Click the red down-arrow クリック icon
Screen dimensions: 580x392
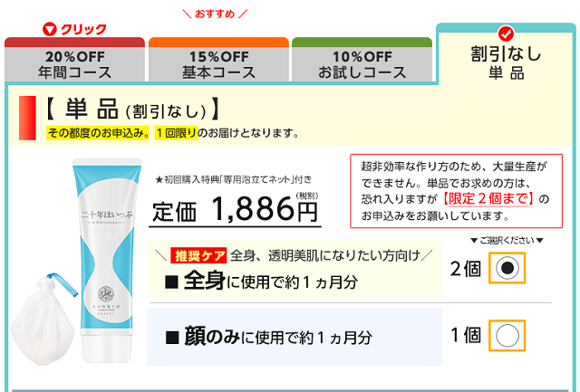pyautogui.click(x=49, y=29)
